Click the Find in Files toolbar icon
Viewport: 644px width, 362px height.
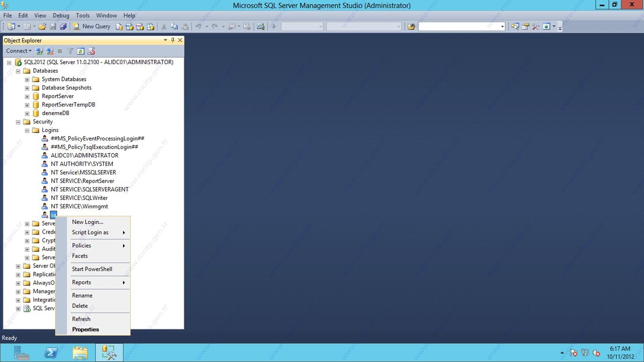point(411,26)
